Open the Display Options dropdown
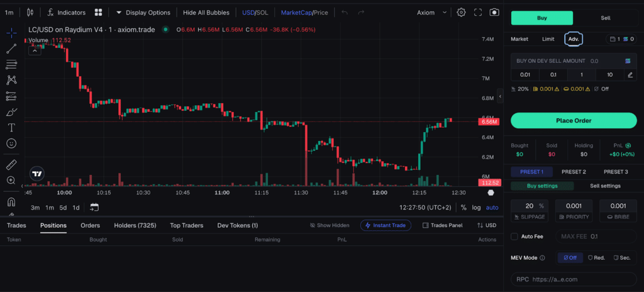Image resolution: width=644 pixels, height=292 pixels. click(x=143, y=13)
